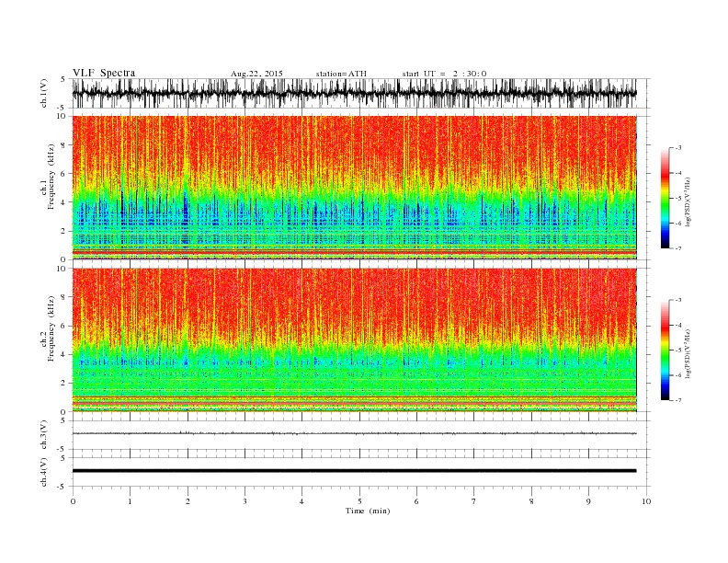Viewport: 728px width, 563px height.
Task: Click time axis tick label '2'
Action: [x=188, y=501]
